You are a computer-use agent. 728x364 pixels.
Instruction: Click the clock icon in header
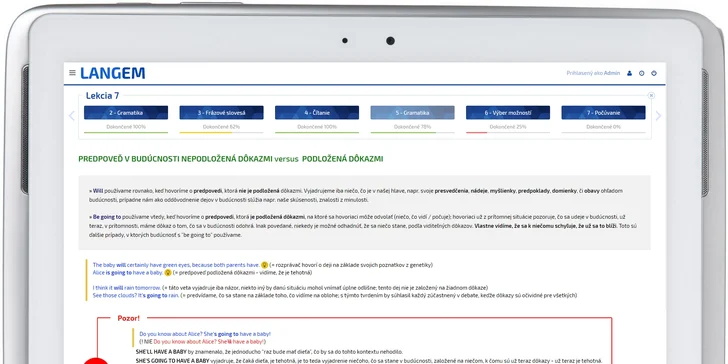[642, 73]
